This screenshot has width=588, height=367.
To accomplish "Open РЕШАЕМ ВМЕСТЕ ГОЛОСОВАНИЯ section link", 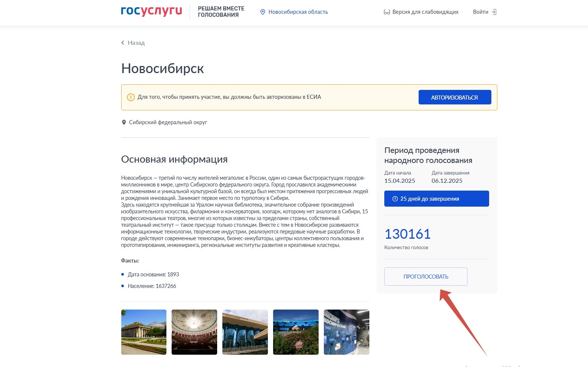I will coord(221,12).
